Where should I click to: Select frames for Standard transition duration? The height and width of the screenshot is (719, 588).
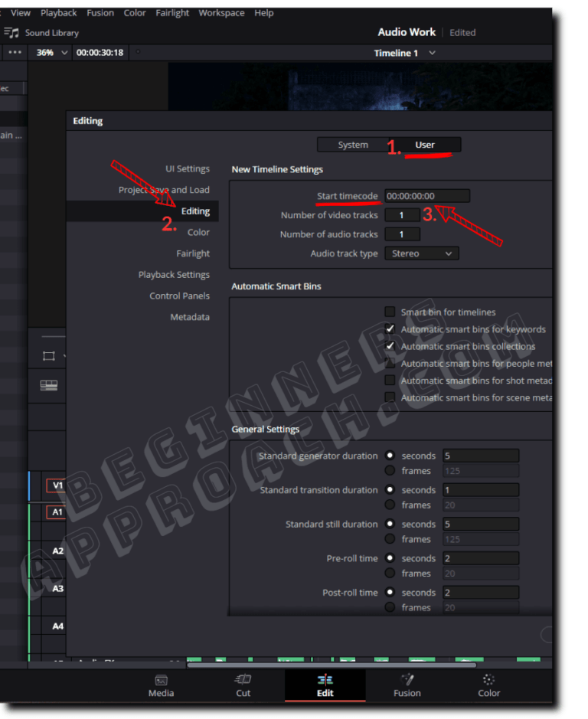pos(390,505)
